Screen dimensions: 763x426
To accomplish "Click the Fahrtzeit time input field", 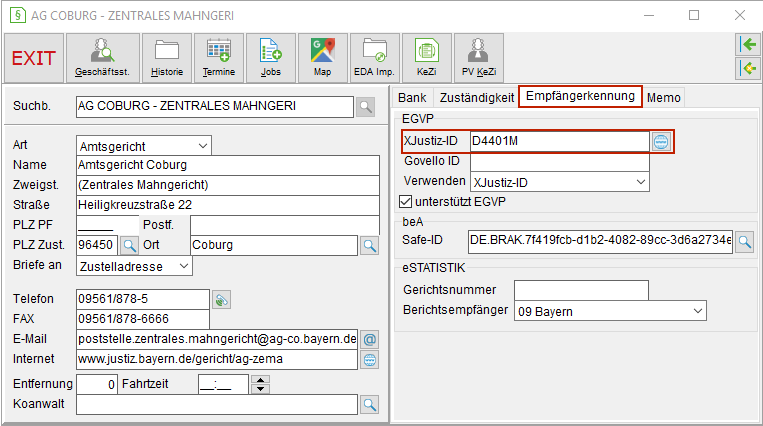I will click(x=223, y=384).
